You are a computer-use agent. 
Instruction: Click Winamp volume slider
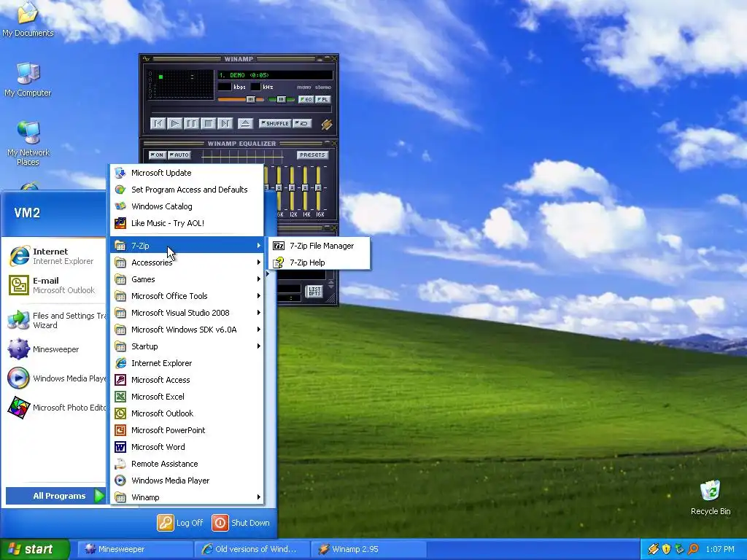click(241, 99)
